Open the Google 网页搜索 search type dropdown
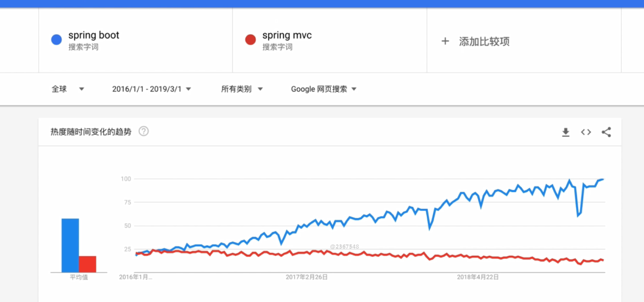 pyautogui.click(x=324, y=89)
